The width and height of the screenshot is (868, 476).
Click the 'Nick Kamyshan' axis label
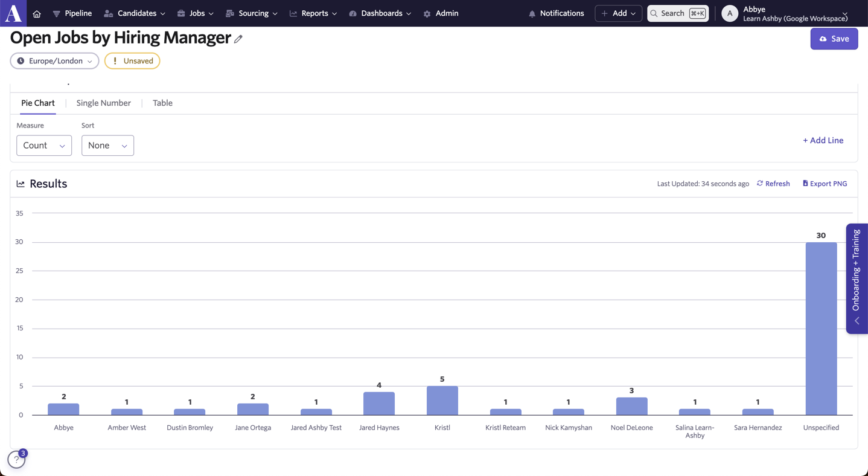coord(569,428)
